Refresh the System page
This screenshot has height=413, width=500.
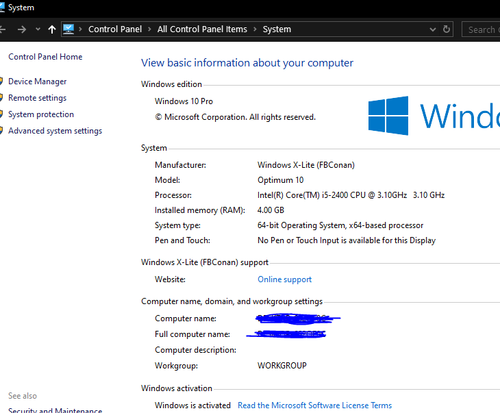click(447, 29)
